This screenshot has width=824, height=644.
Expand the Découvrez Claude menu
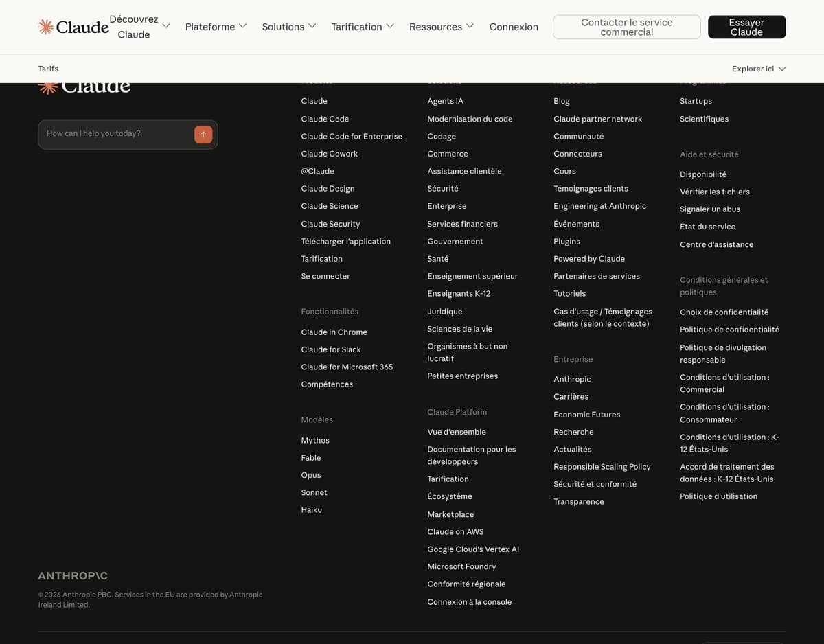(139, 27)
